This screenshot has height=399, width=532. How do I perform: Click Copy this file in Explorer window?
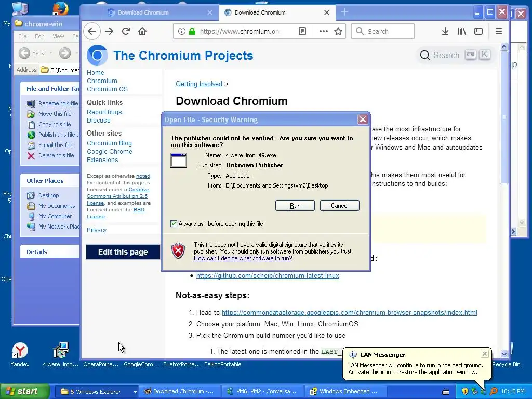(x=54, y=124)
